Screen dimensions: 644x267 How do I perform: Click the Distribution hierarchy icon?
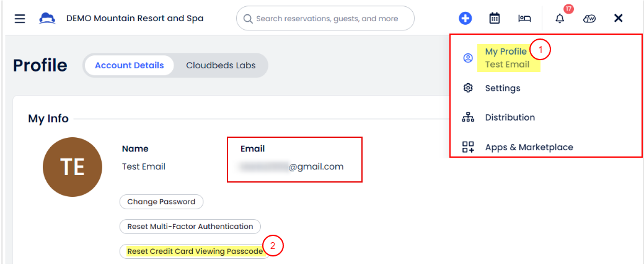click(x=468, y=117)
